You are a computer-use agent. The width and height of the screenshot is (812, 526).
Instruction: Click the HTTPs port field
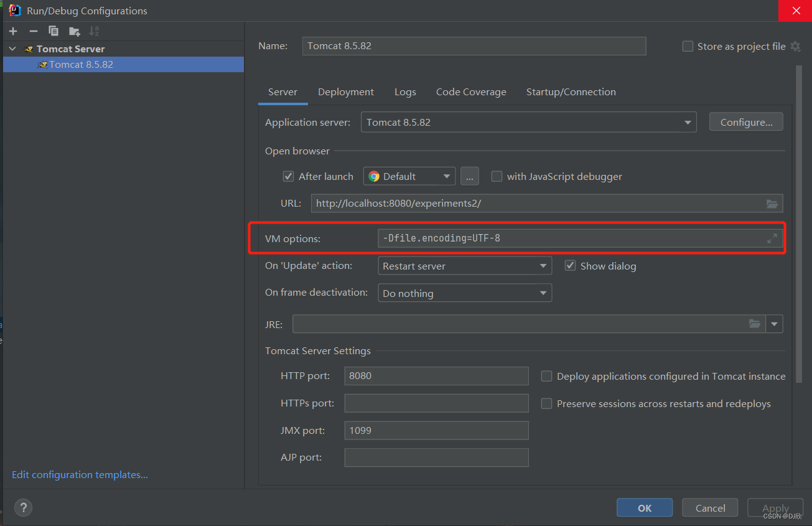[x=436, y=403]
